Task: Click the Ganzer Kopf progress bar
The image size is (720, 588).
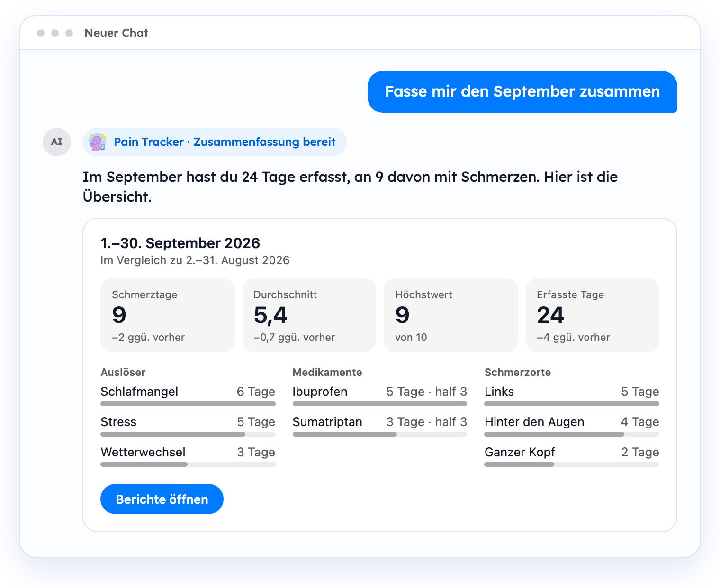Action: coord(572,464)
